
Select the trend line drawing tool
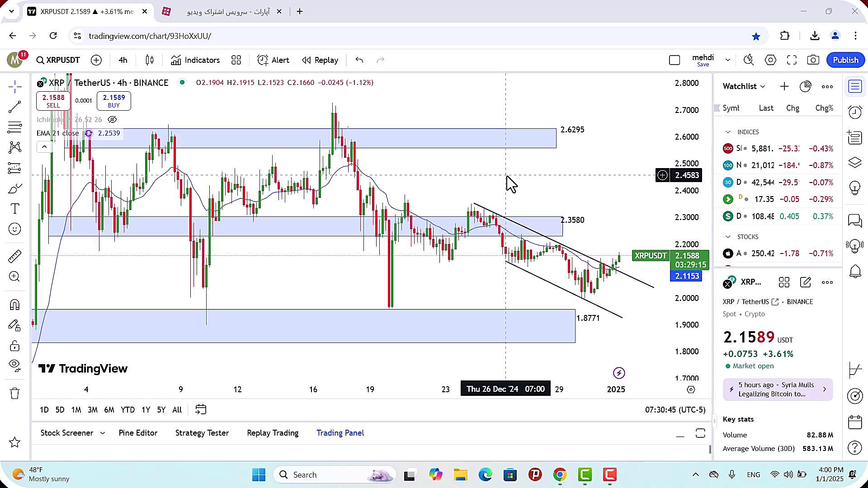coord(15,107)
